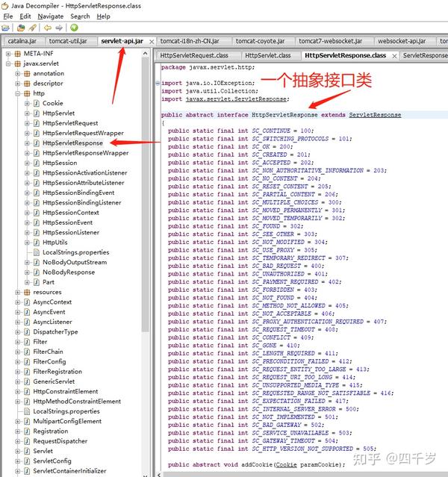Screen dimensions: 448x477
Task: Click the HttpServletResponse class file icon
Action: click(x=37, y=143)
